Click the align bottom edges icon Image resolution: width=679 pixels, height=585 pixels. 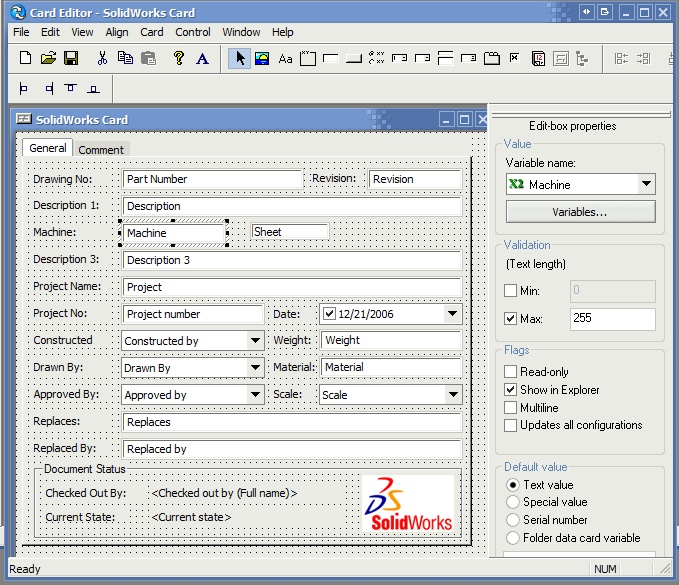point(93,89)
